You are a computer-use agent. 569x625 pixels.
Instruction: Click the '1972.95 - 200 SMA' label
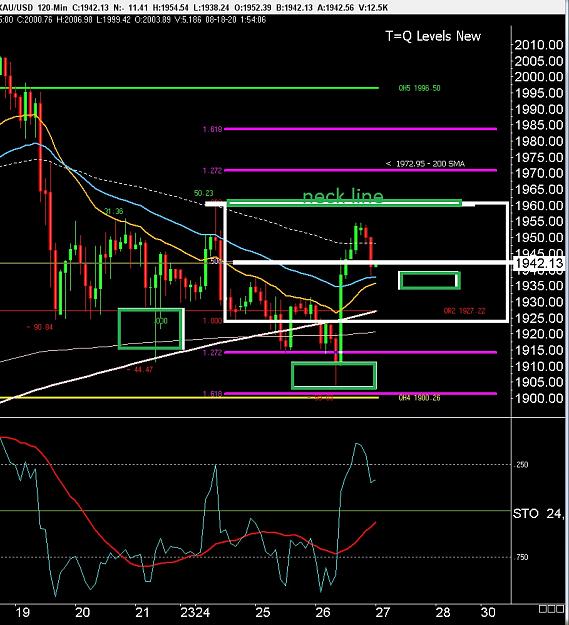425,163
